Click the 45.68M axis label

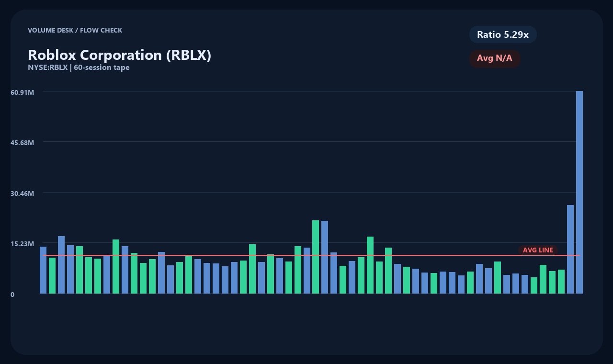point(23,143)
